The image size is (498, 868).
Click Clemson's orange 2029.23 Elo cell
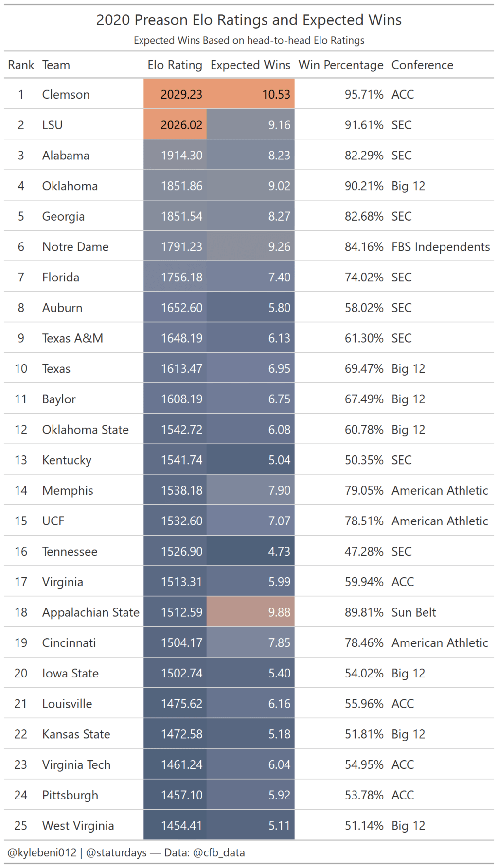176,94
